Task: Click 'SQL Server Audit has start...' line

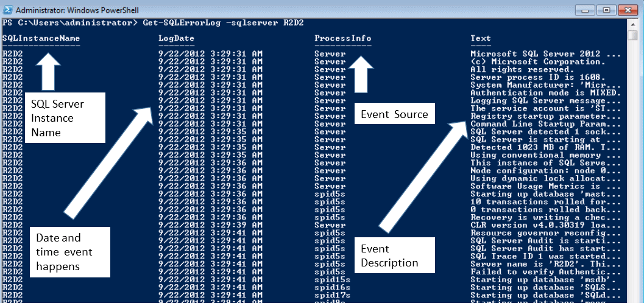Action: (x=545, y=249)
